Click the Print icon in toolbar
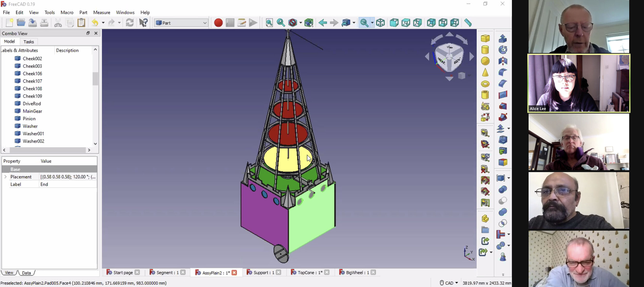The height and width of the screenshot is (287, 644). click(x=44, y=23)
